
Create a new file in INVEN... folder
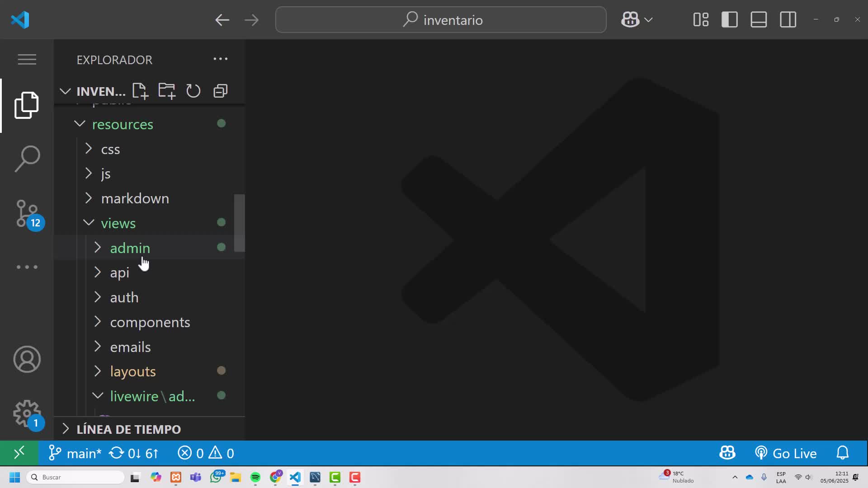(140, 91)
